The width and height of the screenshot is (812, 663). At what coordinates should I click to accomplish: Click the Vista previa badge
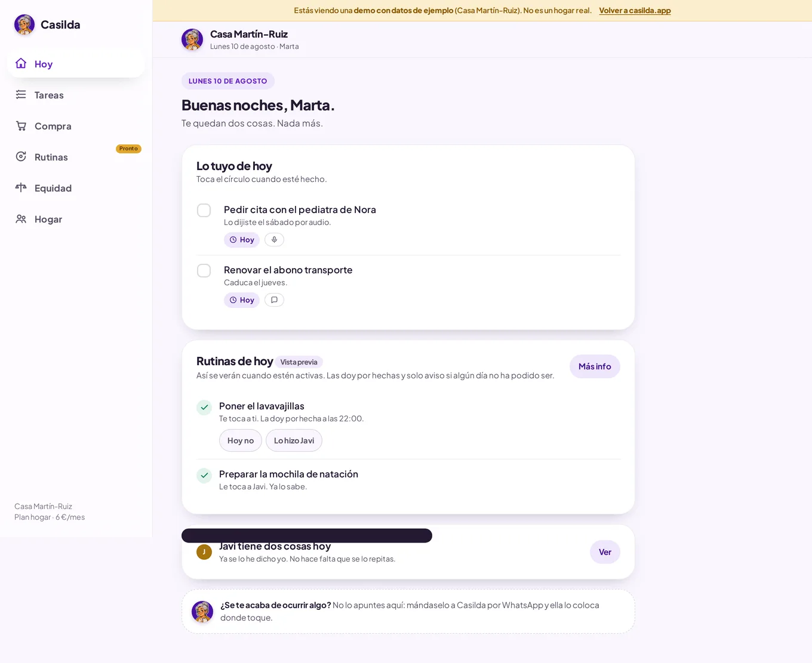pyautogui.click(x=299, y=362)
